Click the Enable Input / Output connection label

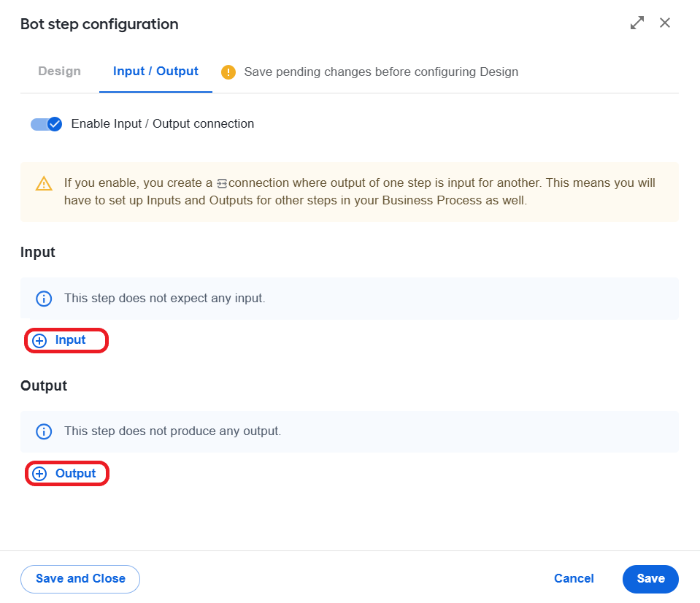pyautogui.click(x=163, y=123)
